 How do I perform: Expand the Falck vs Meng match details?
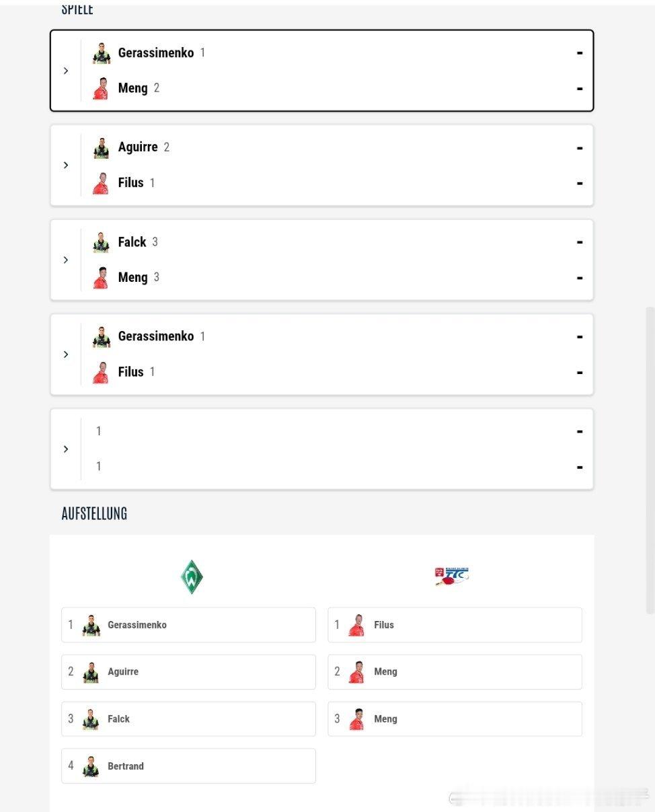click(65, 260)
